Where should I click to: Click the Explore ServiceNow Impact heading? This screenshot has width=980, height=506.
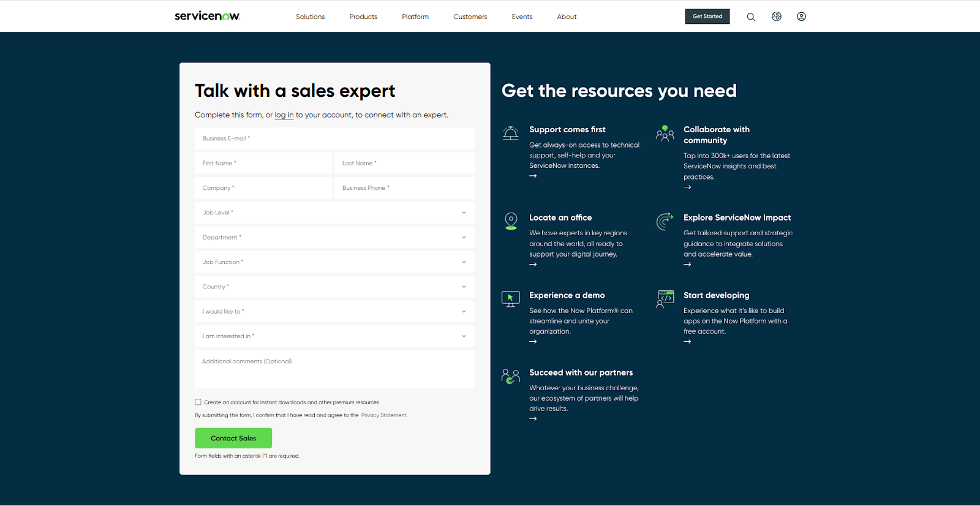point(737,217)
